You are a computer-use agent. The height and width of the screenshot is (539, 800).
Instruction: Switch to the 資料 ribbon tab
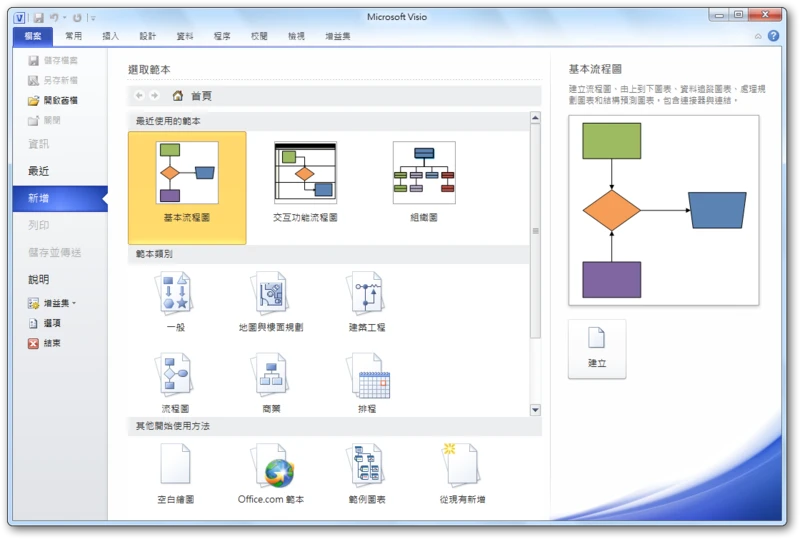click(185, 36)
